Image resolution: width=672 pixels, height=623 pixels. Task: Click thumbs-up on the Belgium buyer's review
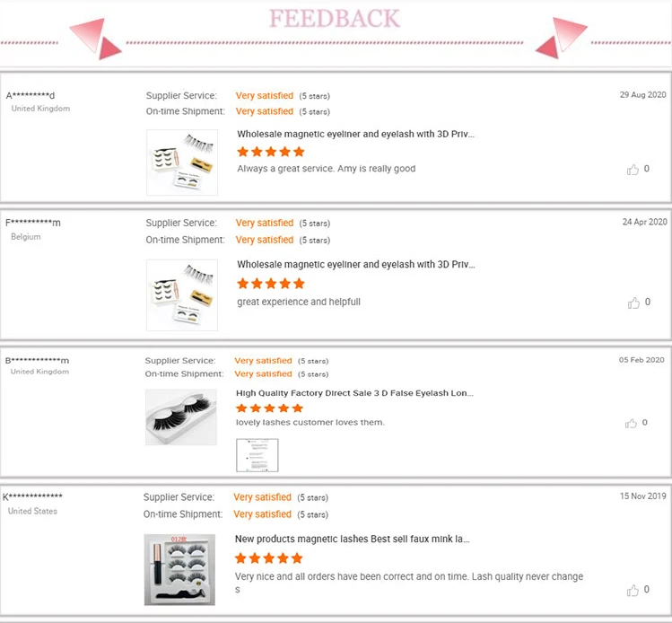tap(633, 303)
